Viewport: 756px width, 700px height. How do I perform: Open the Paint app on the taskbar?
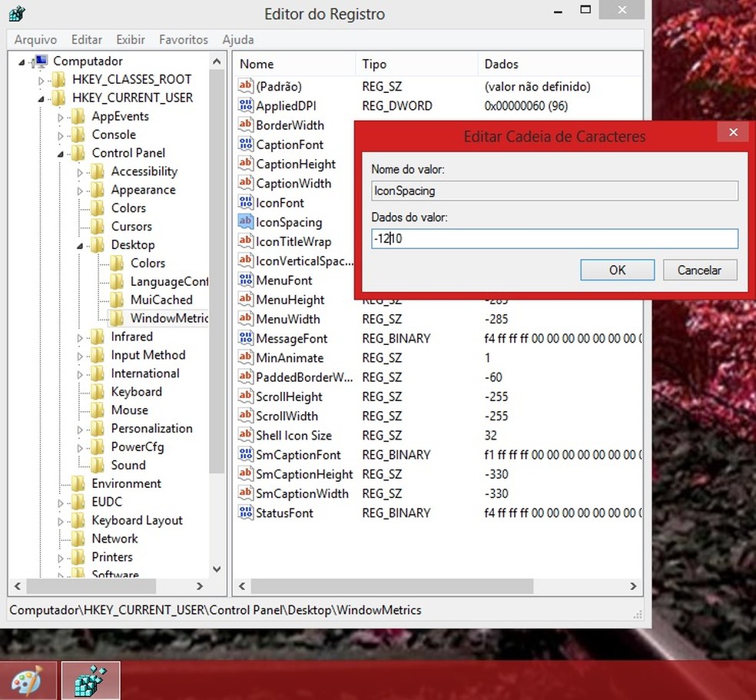(x=28, y=681)
